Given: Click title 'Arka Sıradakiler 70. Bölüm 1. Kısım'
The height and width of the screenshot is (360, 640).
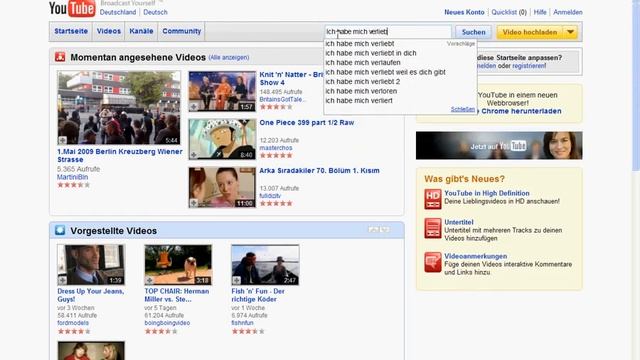Looking at the screenshot, I should click(x=319, y=171).
